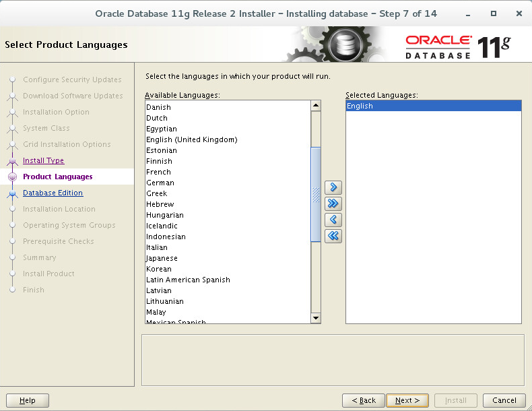
Task: Select Danish in Available Languages
Action: coord(228,107)
